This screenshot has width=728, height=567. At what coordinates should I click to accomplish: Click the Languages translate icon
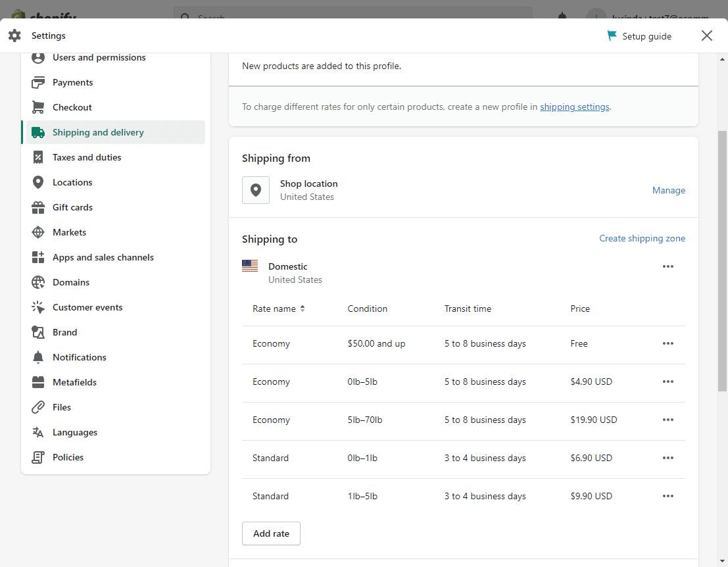pos(38,432)
